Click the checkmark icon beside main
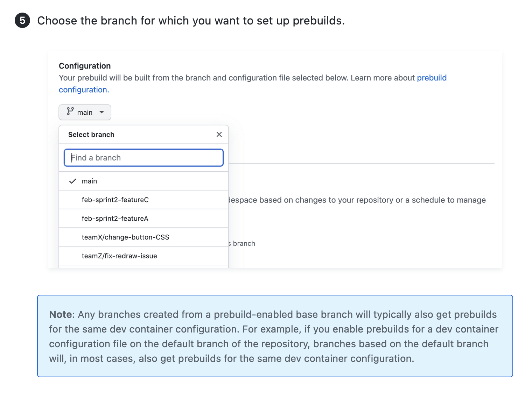 click(73, 181)
